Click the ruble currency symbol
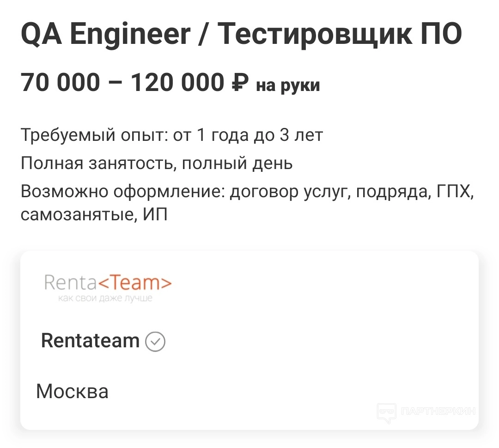Screen dimensions: 499x448 [x=239, y=83]
